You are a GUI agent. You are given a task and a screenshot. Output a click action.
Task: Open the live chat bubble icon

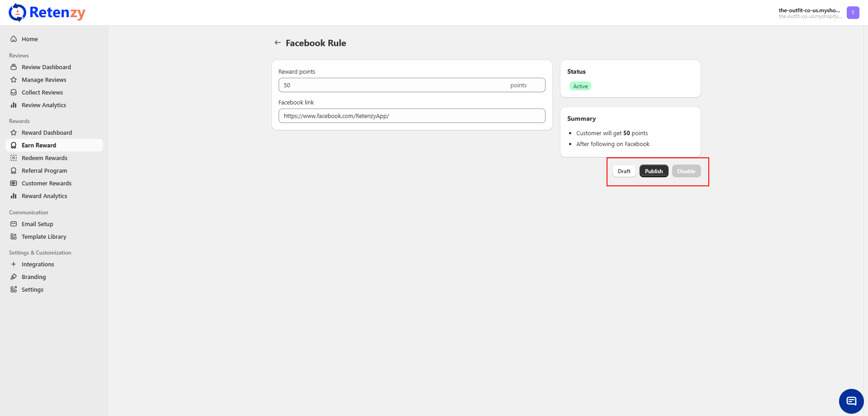point(851,401)
